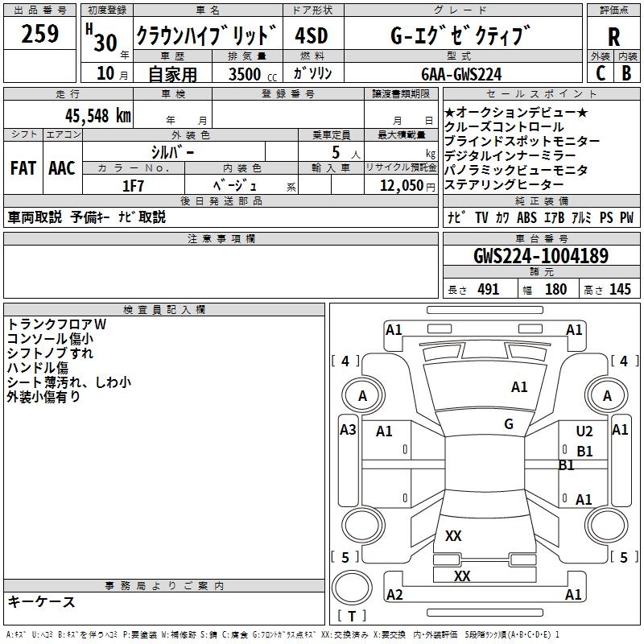Select the パノラミックビューモニタ line

pyautogui.click(x=516, y=170)
